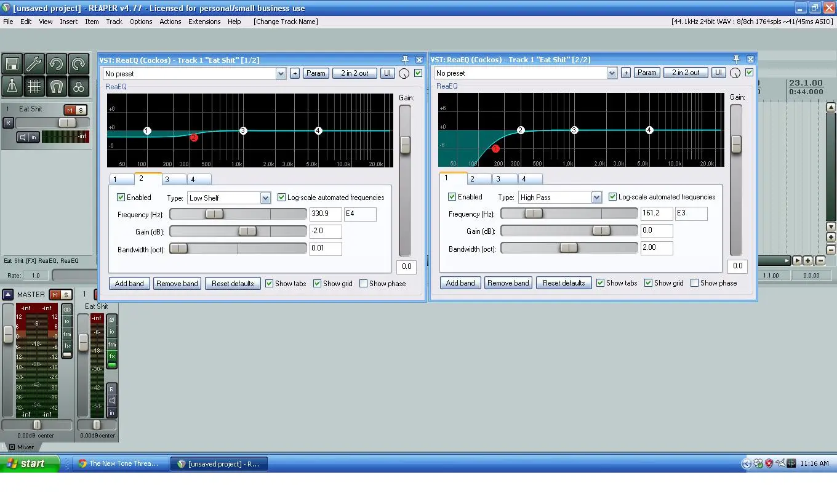This screenshot has width=837, height=504.
Task: Click the Redo arrow in REAPER's toolbar
Action: (x=78, y=64)
